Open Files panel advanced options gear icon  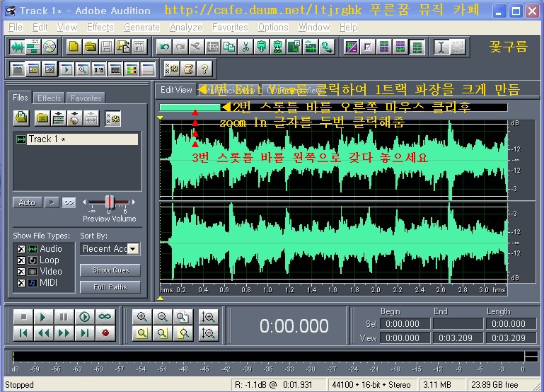[x=112, y=118]
